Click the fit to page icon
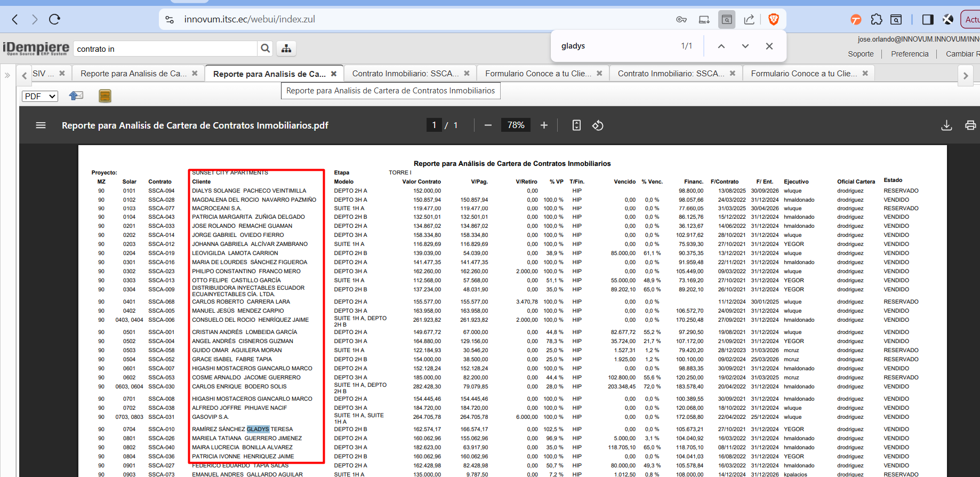Screen dimensions: 980x477 point(576,125)
